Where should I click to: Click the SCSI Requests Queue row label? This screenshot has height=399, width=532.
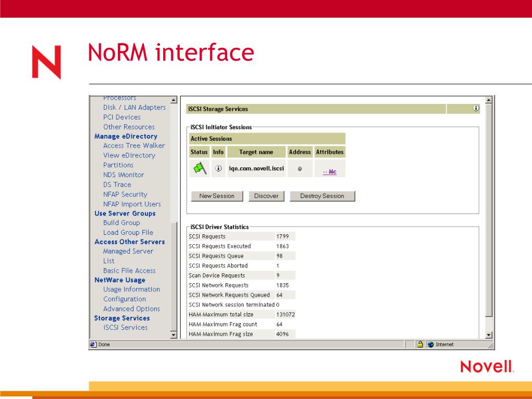[216, 256]
